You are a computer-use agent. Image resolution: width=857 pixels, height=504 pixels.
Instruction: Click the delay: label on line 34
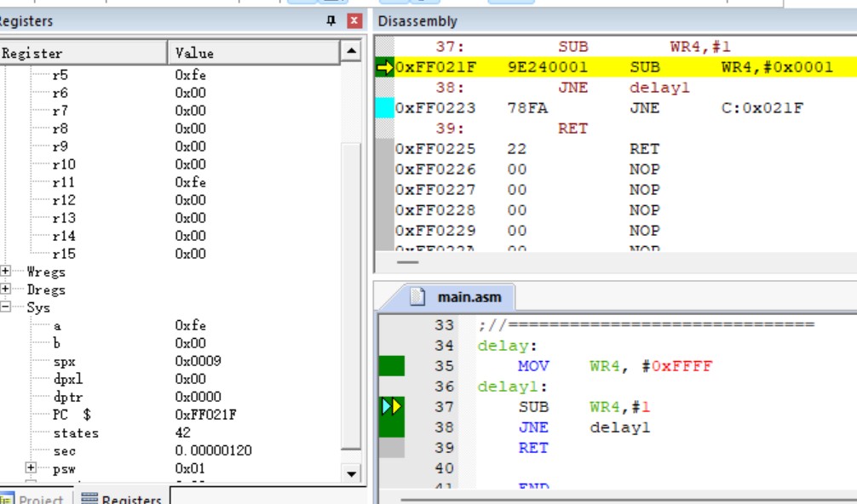click(507, 346)
